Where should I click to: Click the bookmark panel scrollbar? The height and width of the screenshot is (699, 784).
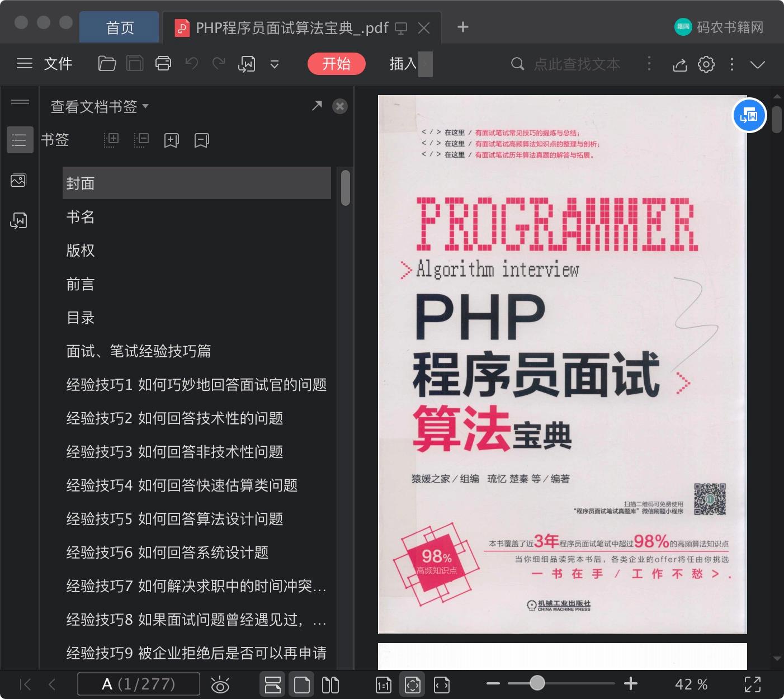tap(346, 187)
